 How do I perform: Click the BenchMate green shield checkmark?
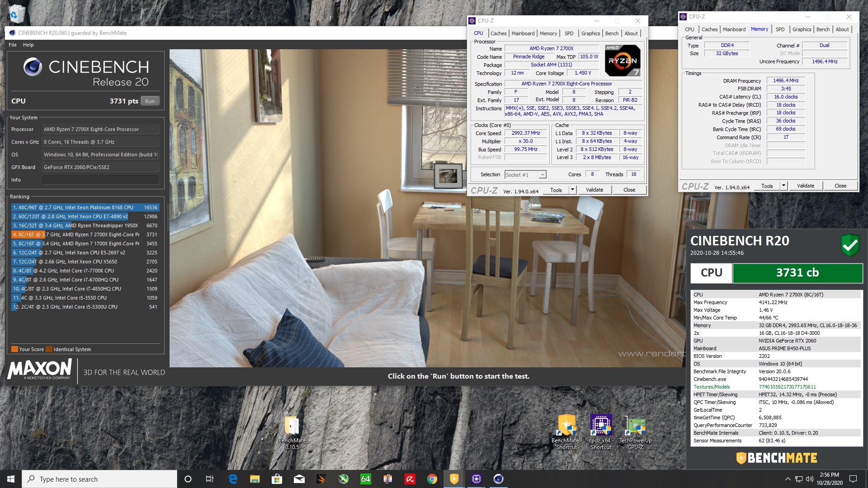[850, 245]
